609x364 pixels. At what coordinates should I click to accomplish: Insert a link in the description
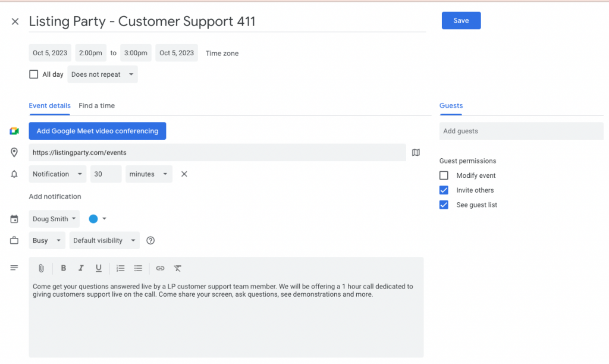pyautogui.click(x=160, y=268)
